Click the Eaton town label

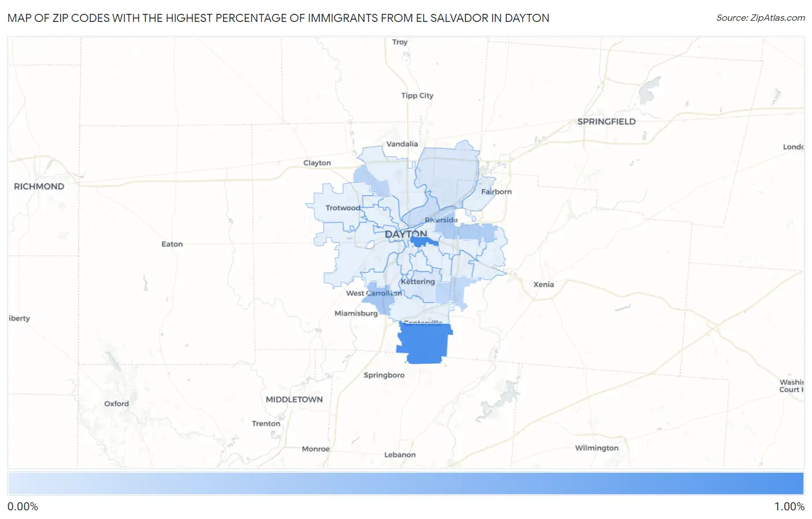point(172,244)
